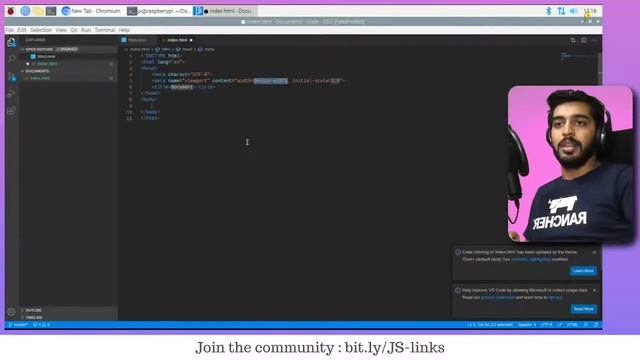Open the File menu
Viewport: 640px width, 360px height.
tap(9, 30)
